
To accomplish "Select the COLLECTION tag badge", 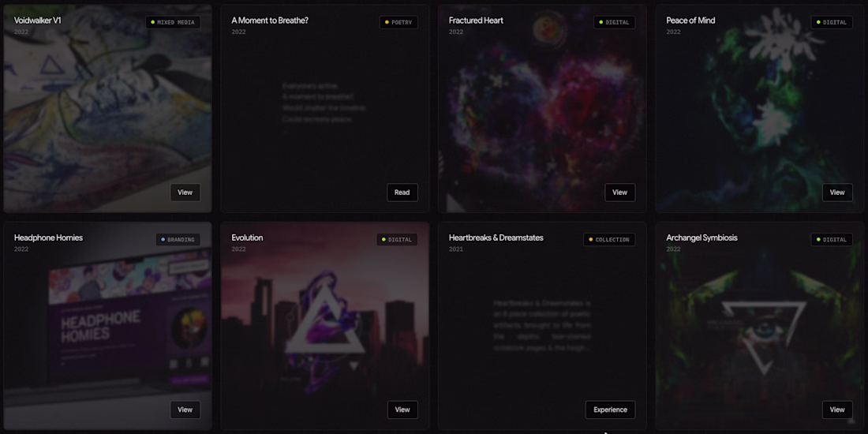I will 609,240.
